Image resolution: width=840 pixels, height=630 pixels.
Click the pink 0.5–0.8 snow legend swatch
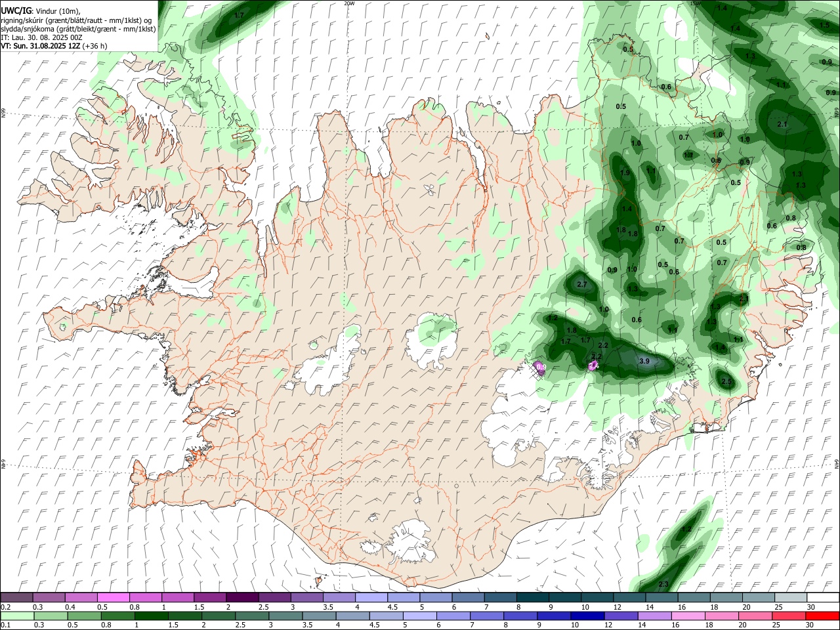click(x=113, y=598)
